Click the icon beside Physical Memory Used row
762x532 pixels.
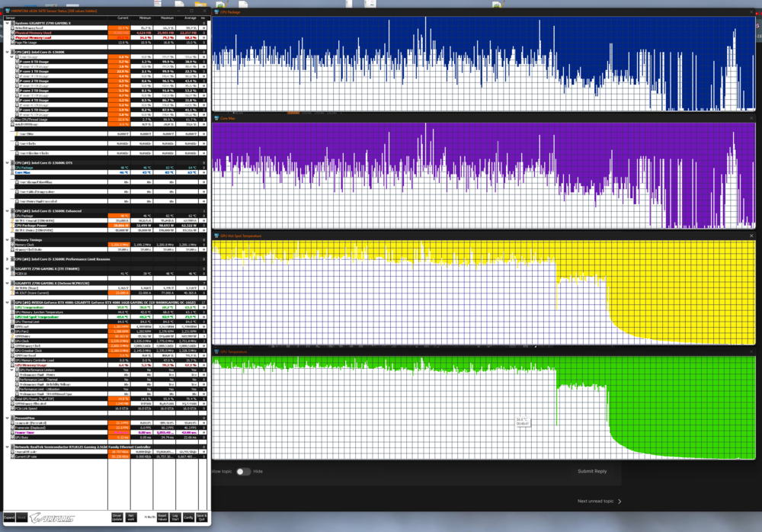tap(13, 33)
